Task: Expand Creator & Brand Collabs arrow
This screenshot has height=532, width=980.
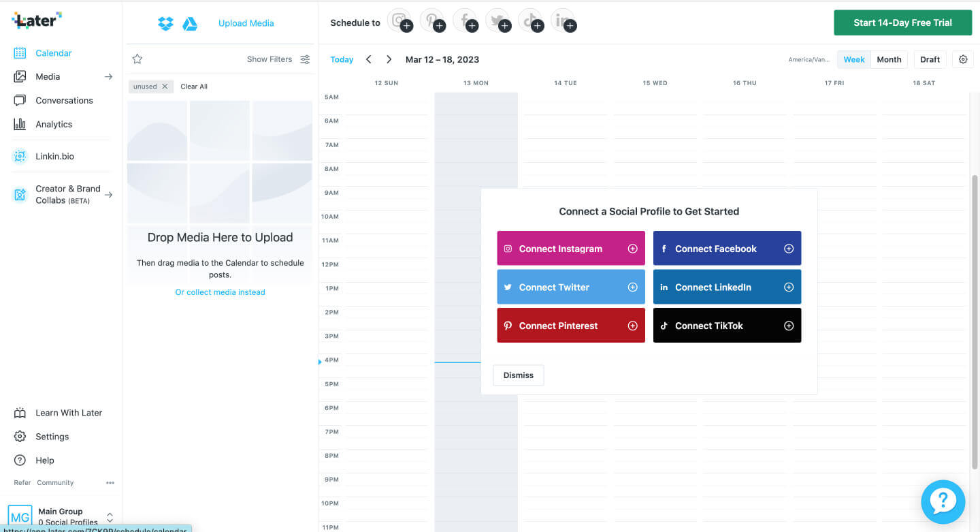Action: point(108,195)
